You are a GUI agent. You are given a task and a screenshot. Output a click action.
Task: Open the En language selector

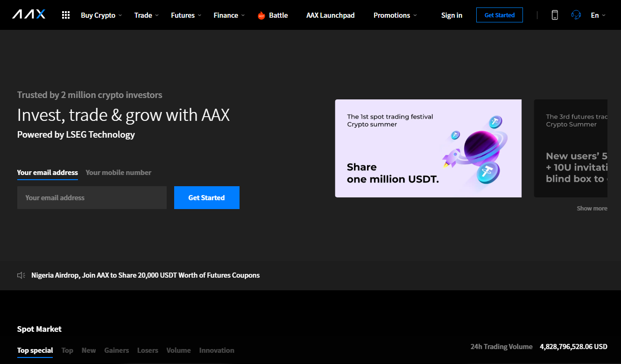(598, 15)
